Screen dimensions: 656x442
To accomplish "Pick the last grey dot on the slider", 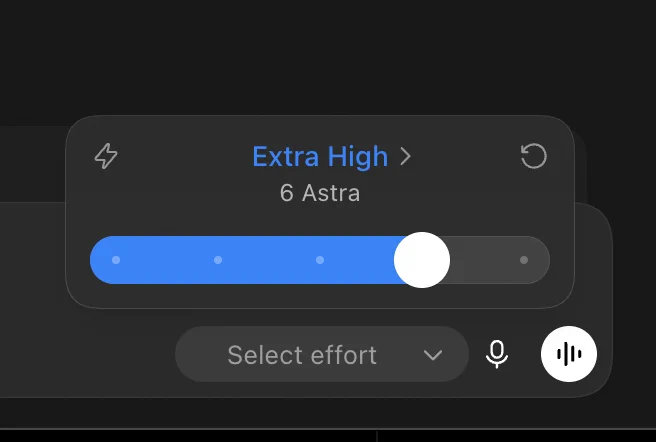I will tap(524, 260).
